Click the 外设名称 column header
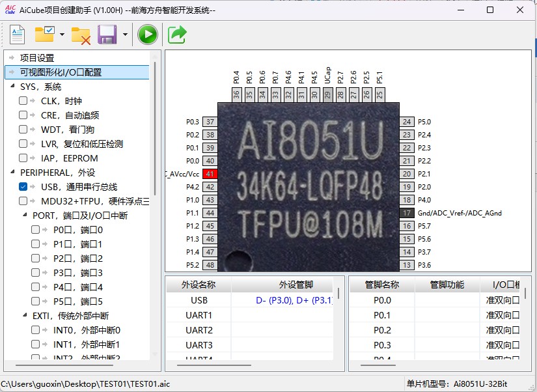 click(x=199, y=285)
